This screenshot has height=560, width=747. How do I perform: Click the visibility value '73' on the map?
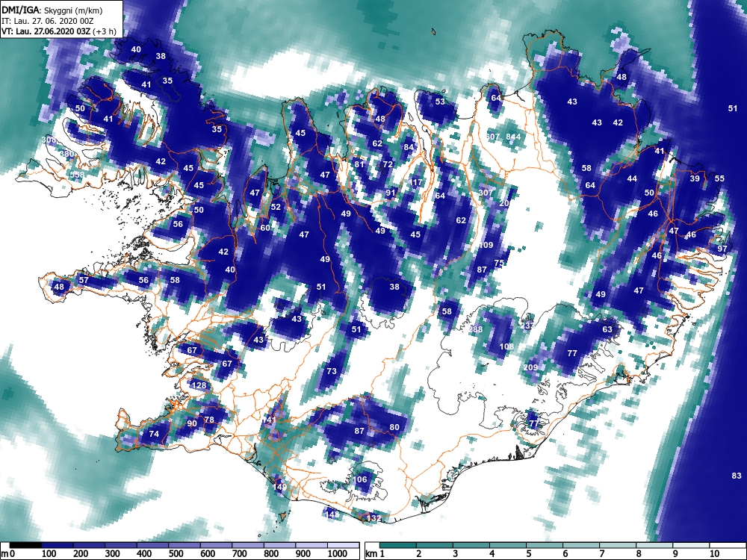coord(332,371)
